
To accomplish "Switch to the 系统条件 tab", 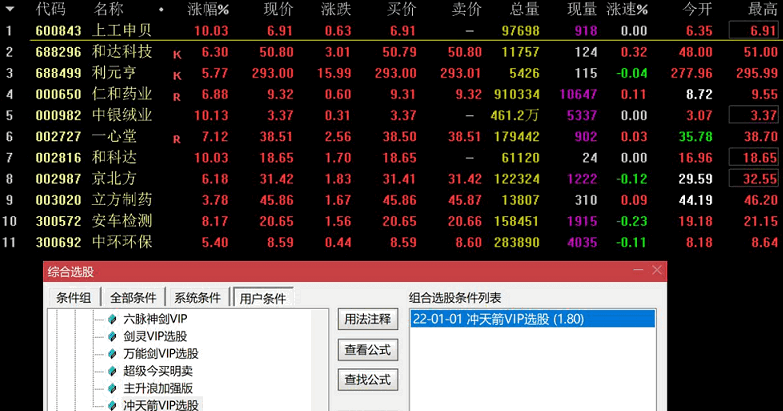I will (x=197, y=298).
